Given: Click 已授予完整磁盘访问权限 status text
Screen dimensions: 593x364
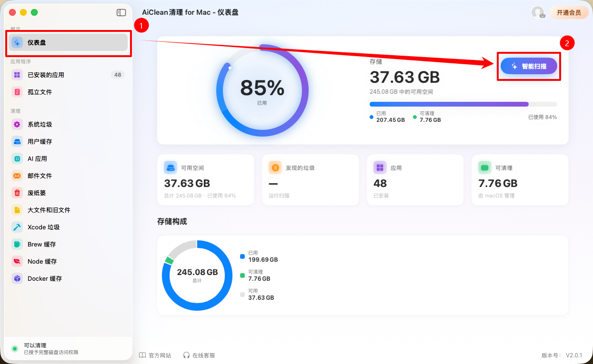Looking at the screenshot, I should tap(51, 352).
